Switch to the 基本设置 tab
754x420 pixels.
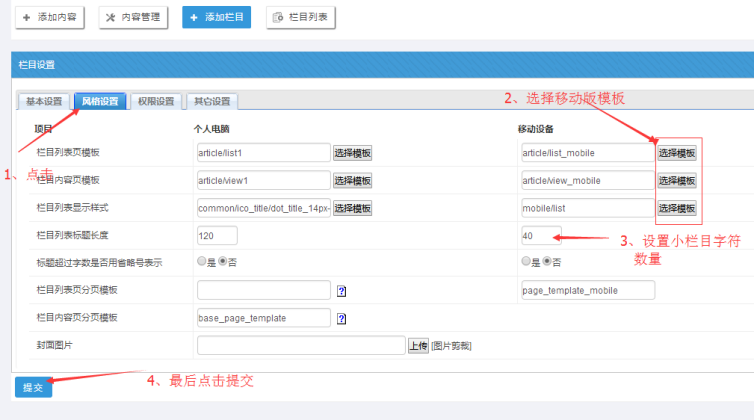[44, 101]
